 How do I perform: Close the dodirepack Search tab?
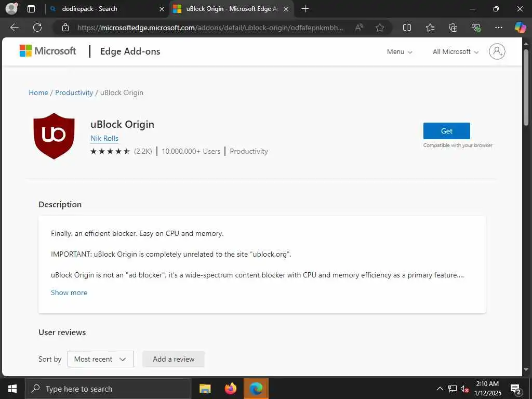tap(162, 9)
